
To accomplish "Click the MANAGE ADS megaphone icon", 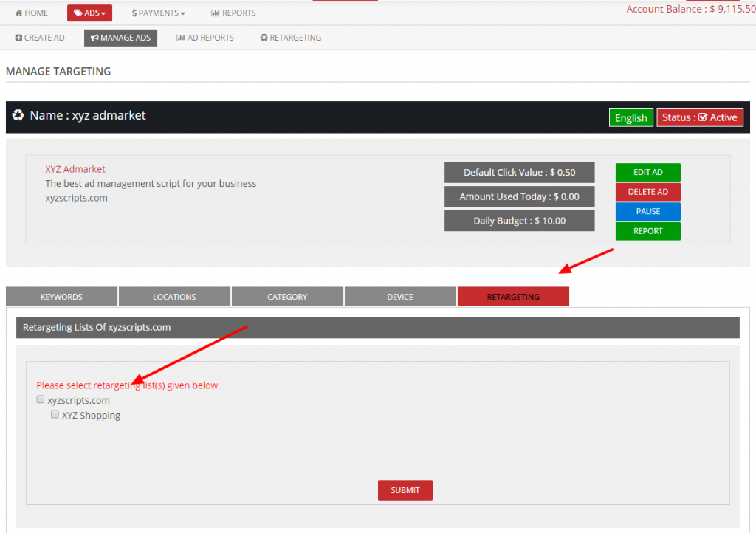I will (x=94, y=37).
